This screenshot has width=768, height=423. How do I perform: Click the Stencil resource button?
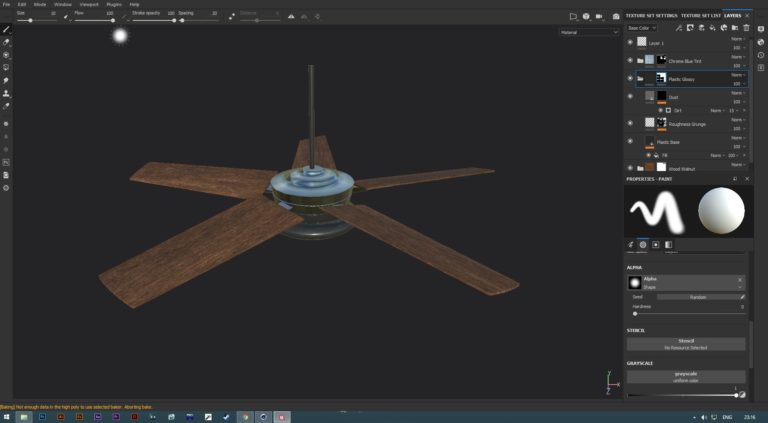[x=686, y=344]
